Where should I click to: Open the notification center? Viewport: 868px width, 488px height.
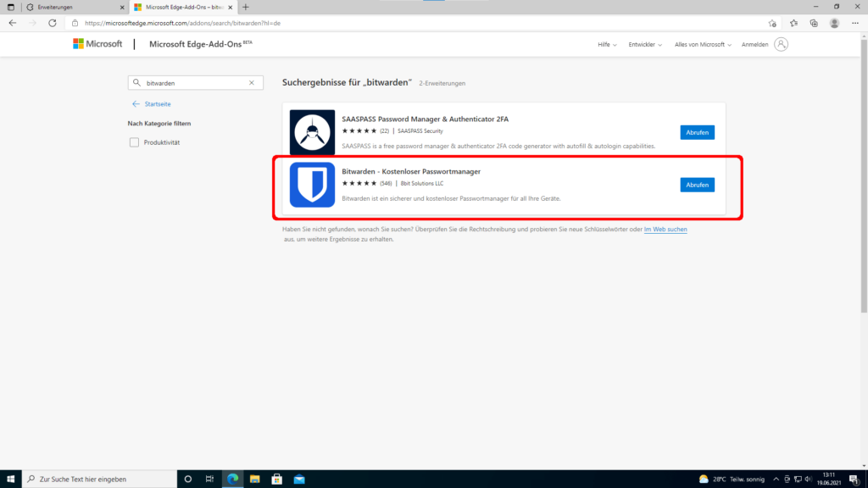coord(854,480)
